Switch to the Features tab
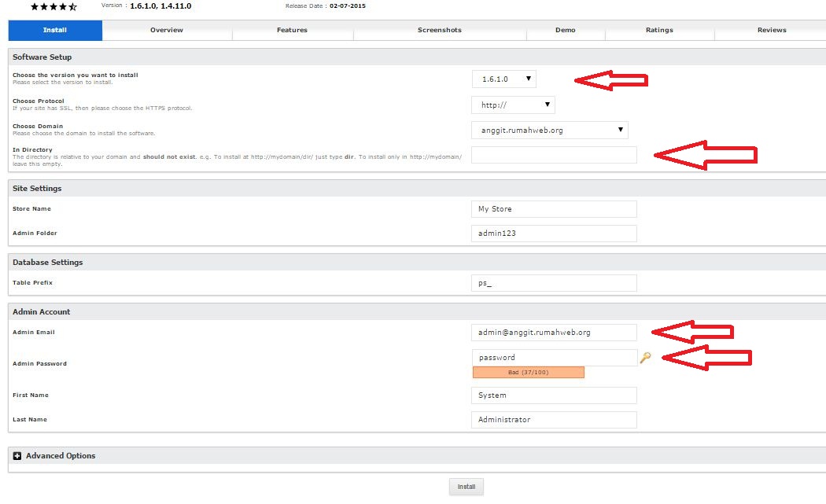This screenshot has height=504, width=826. pos(292,30)
